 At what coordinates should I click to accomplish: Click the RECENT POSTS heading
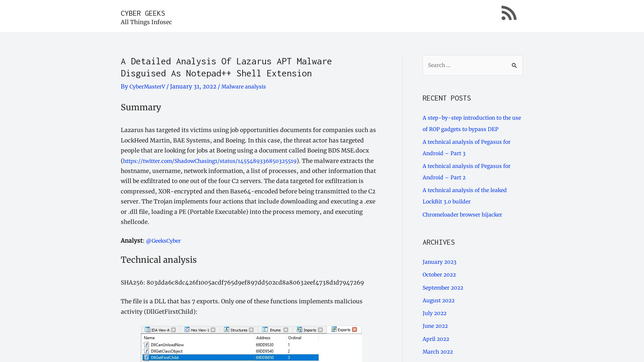pyautogui.click(x=446, y=98)
